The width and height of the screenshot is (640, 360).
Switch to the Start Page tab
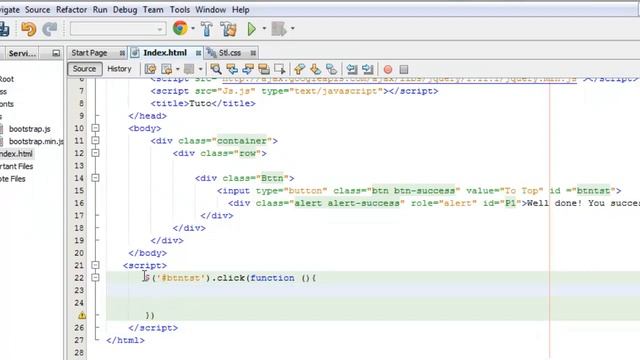pos(89,53)
